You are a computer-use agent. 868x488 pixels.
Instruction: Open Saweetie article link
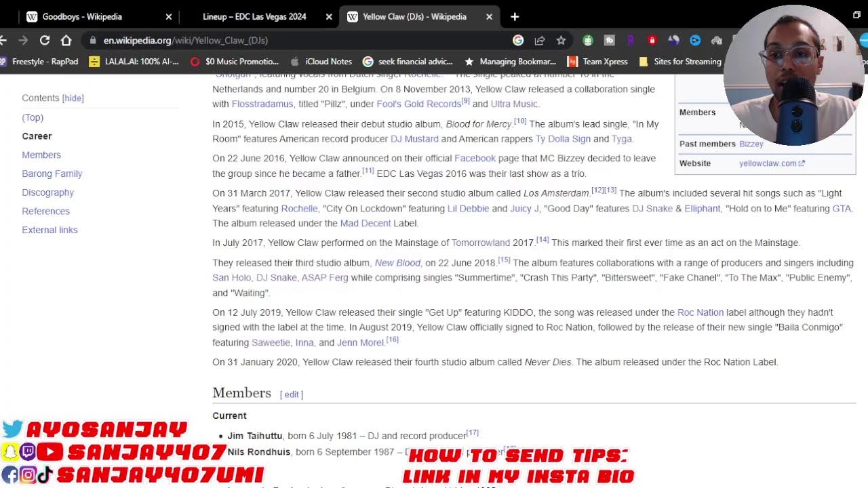click(x=271, y=343)
